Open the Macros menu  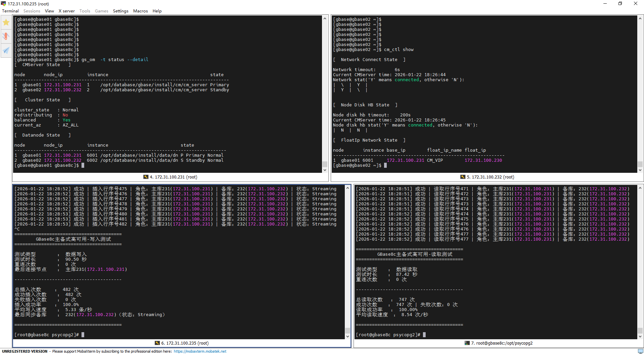click(x=140, y=11)
